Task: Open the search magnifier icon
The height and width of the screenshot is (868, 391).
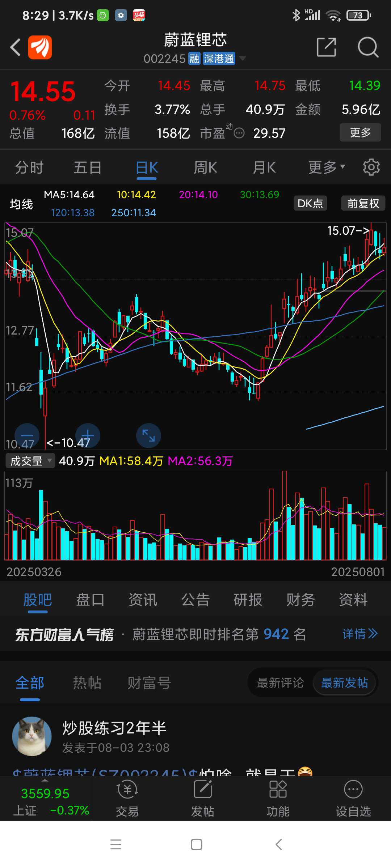Action: tap(368, 47)
